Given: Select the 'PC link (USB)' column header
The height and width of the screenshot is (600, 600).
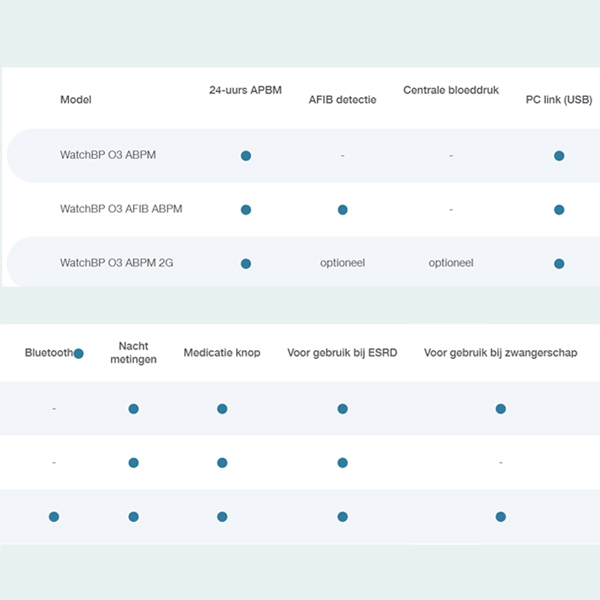Looking at the screenshot, I should click(x=559, y=100).
